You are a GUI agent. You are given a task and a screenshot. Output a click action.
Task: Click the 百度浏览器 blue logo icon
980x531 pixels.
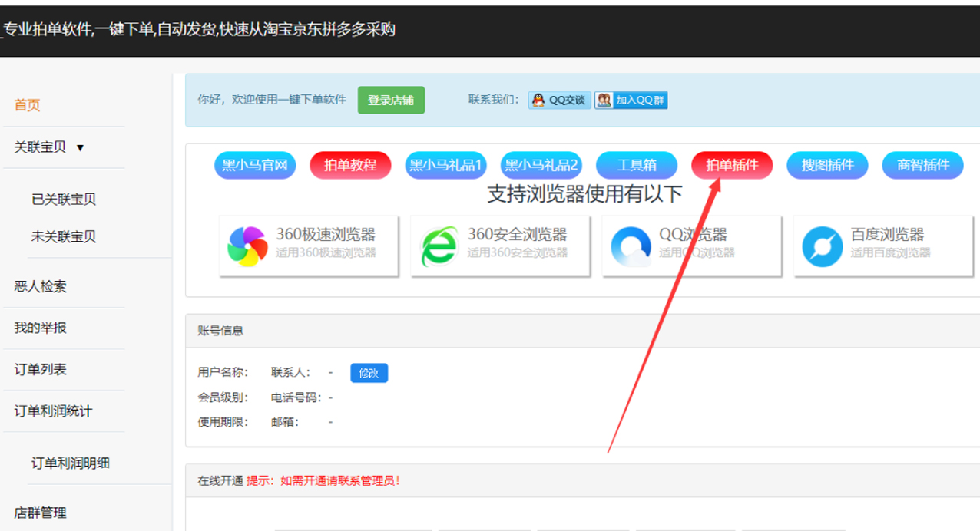pyautogui.click(x=822, y=246)
